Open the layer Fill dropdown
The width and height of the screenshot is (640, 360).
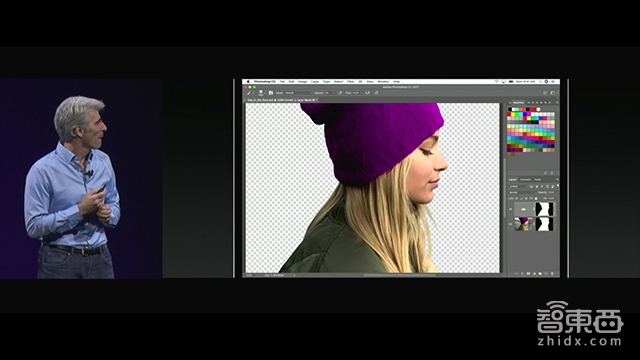pos(553,198)
